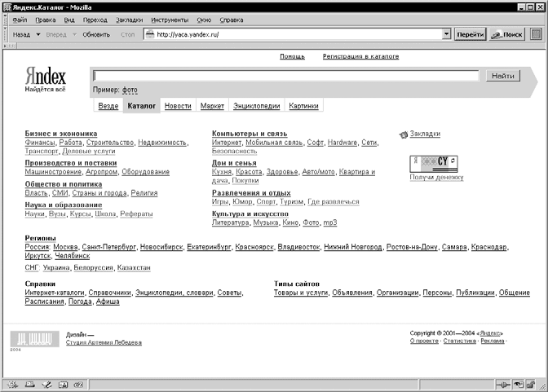Switch to the Новости tab

(x=178, y=106)
